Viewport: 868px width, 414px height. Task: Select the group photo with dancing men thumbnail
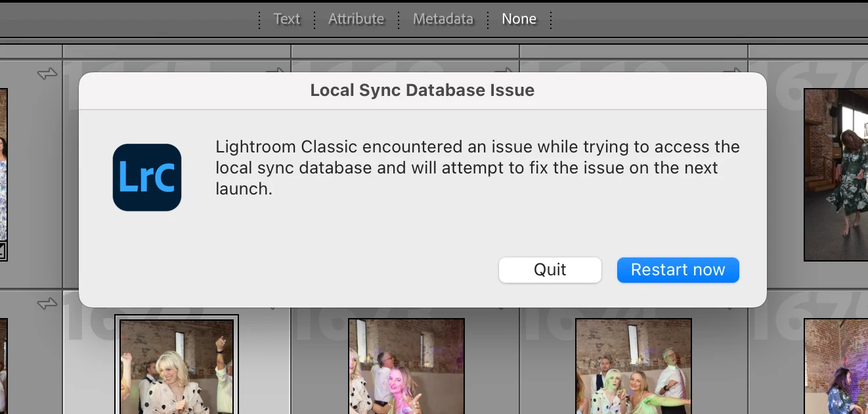634,367
